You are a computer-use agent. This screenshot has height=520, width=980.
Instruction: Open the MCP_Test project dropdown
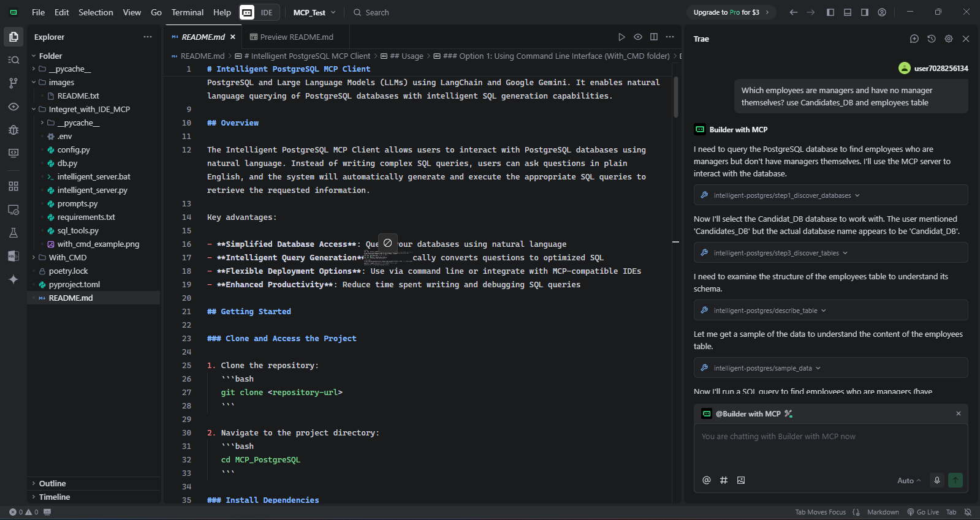(314, 12)
